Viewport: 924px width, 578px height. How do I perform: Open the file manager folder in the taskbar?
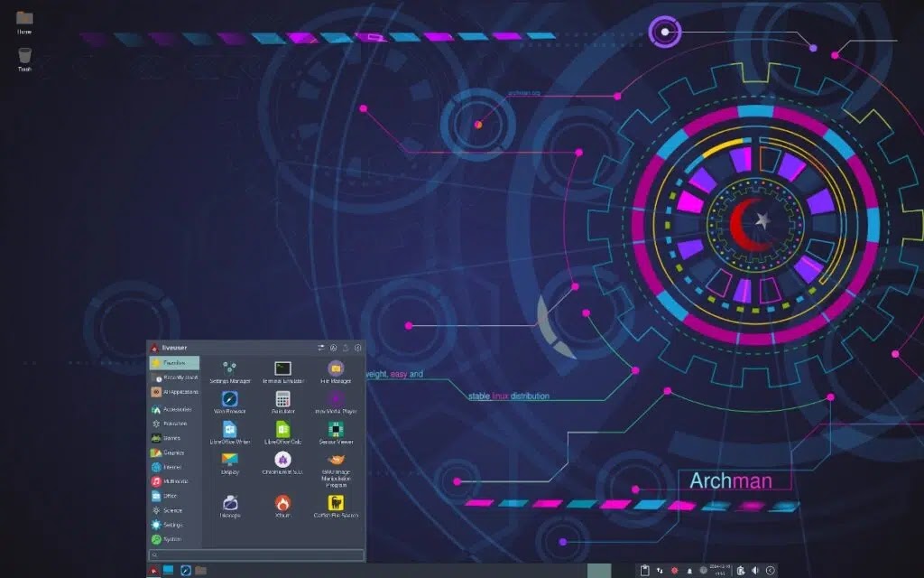point(201,571)
